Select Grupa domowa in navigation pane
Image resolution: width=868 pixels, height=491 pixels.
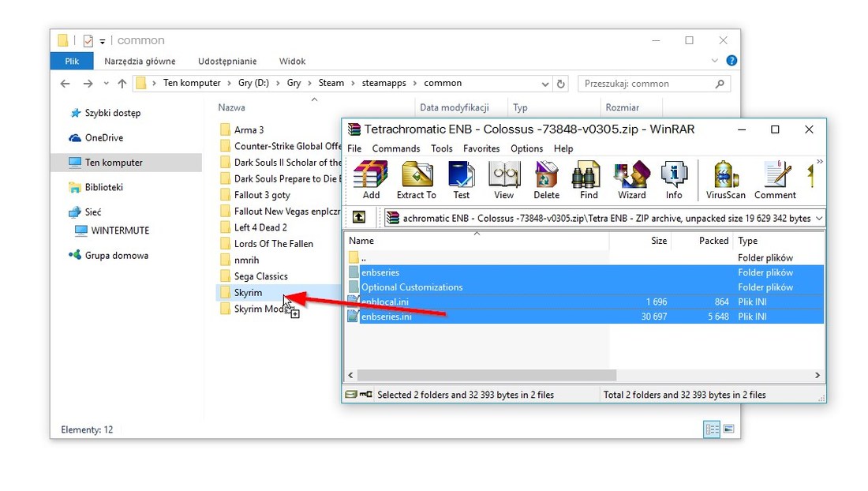109,255
